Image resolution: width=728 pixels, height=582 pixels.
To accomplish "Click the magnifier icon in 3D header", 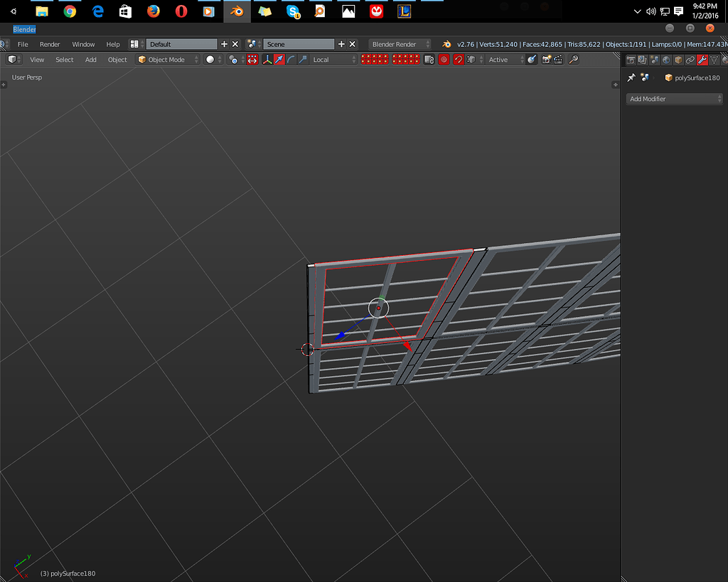I will pos(574,60).
